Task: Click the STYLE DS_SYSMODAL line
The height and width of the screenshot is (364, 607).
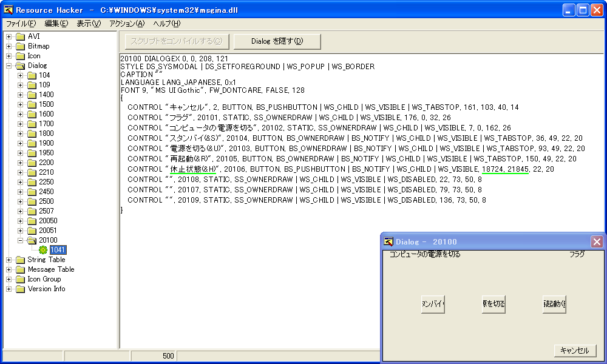Action: click(x=248, y=67)
